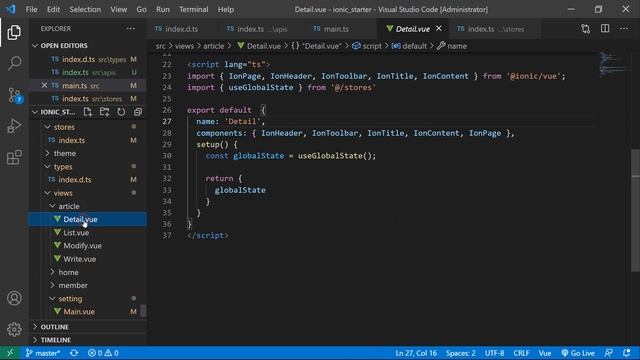640x360 pixels.
Task: Open the Run and Debug view
Action: (x=14, y=126)
